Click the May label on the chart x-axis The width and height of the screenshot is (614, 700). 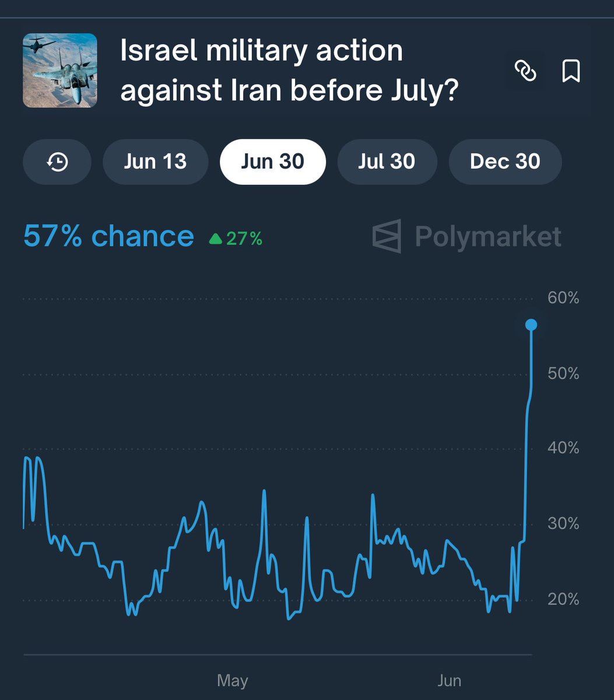coord(232,680)
